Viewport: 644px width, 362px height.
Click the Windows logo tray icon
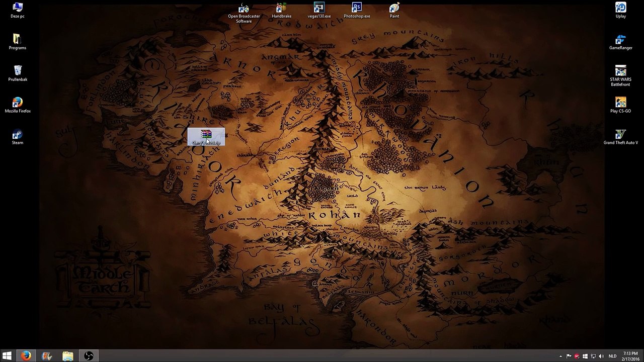(x=585, y=356)
